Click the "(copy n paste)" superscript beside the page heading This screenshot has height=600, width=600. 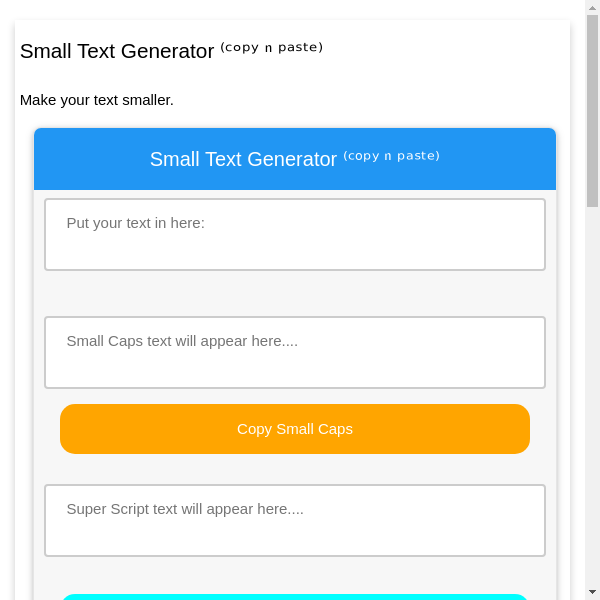[x=271, y=47]
